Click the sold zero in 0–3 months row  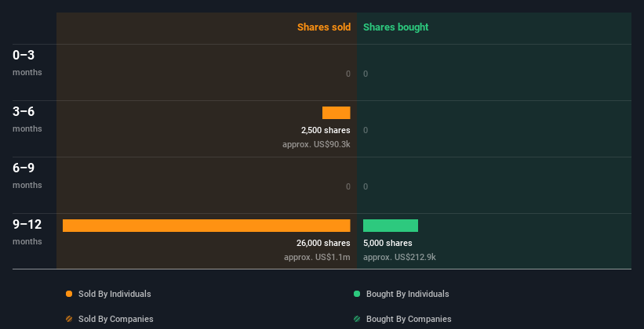(x=348, y=74)
